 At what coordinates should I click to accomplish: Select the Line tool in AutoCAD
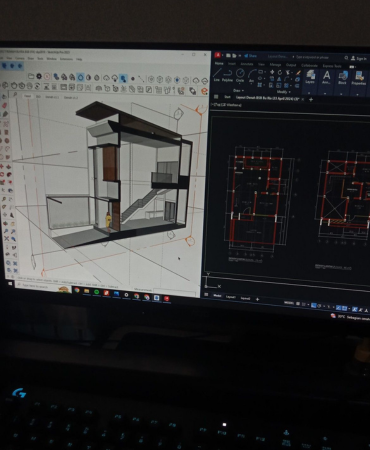pos(217,75)
